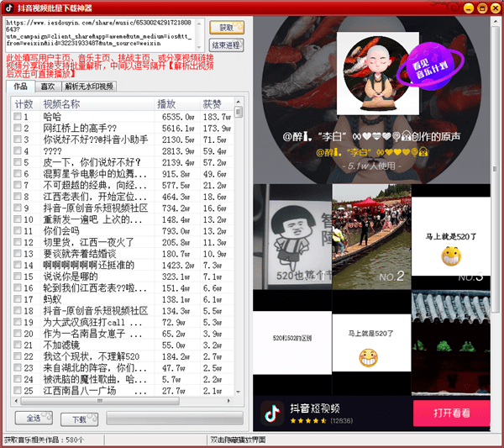This screenshot has width=504, height=448.
Task: Sort by 视频名称 column header
Action: tap(97, 104)
